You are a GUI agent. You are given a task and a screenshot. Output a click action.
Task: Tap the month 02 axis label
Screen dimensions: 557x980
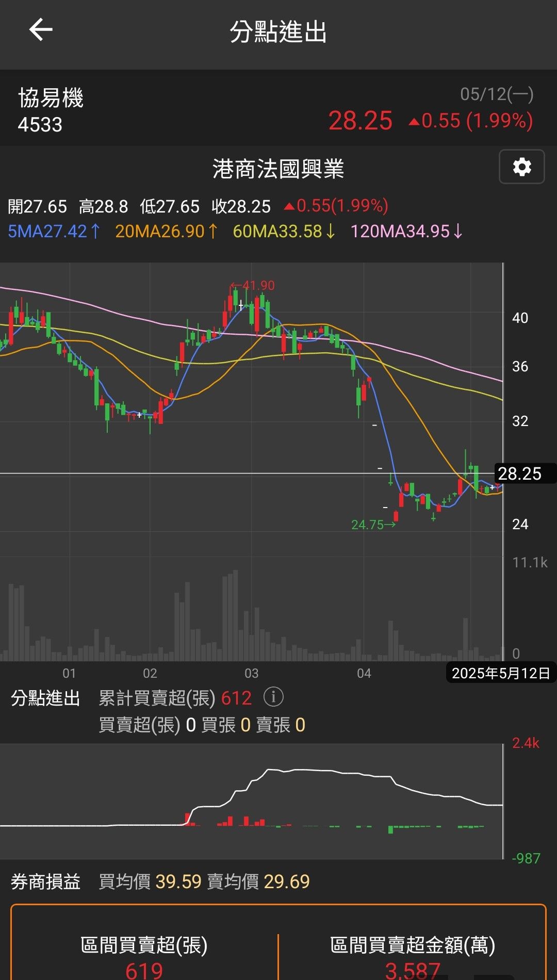click(x=150, y=673)
